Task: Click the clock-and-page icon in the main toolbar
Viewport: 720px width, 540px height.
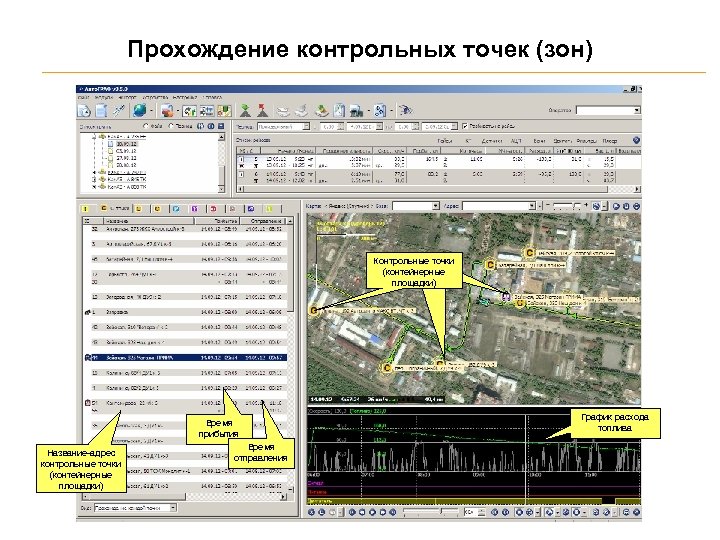Action: tap(84, 111)
